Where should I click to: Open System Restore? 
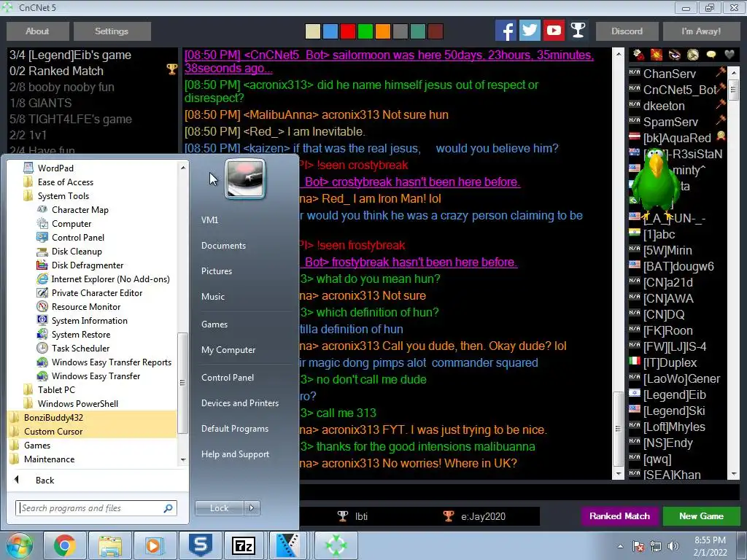coord(80,334)
